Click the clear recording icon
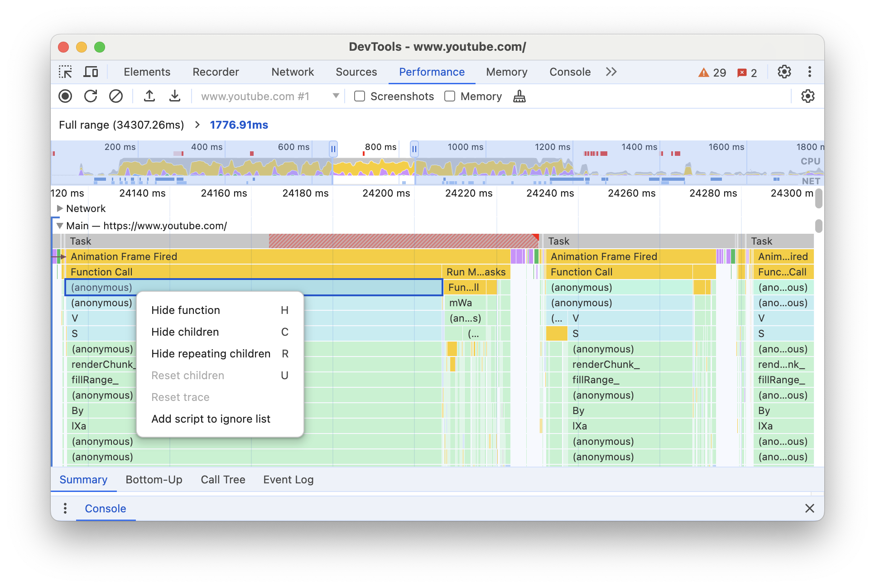 pyautogui.click(x=115, y=96)
